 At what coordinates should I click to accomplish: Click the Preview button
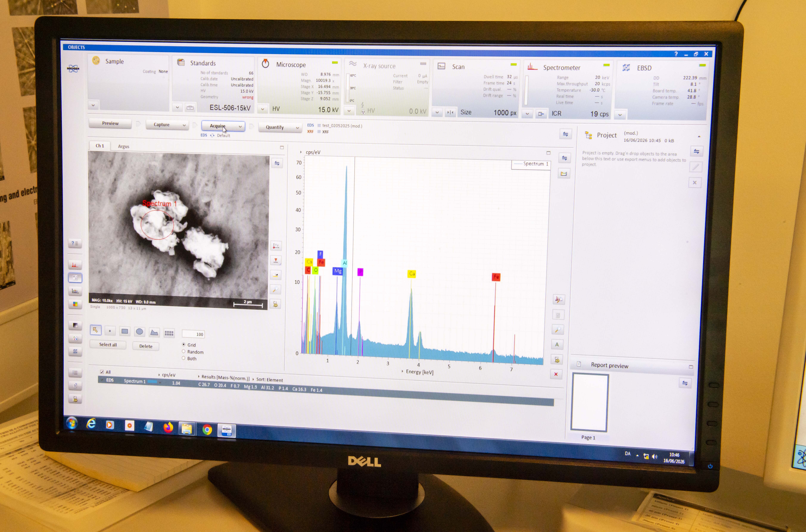click(110, 124)
